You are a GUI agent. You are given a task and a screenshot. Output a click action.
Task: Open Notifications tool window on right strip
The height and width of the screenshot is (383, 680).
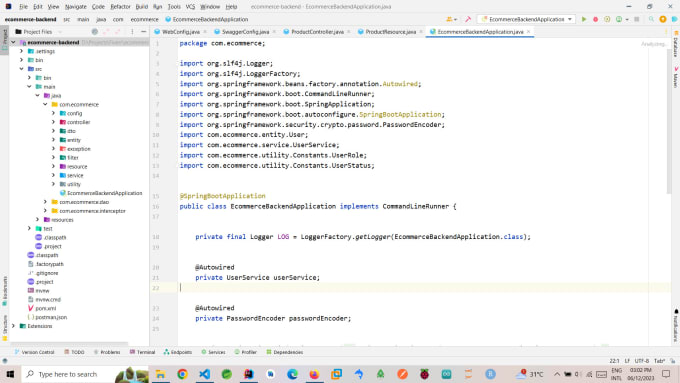pos(675,325)
